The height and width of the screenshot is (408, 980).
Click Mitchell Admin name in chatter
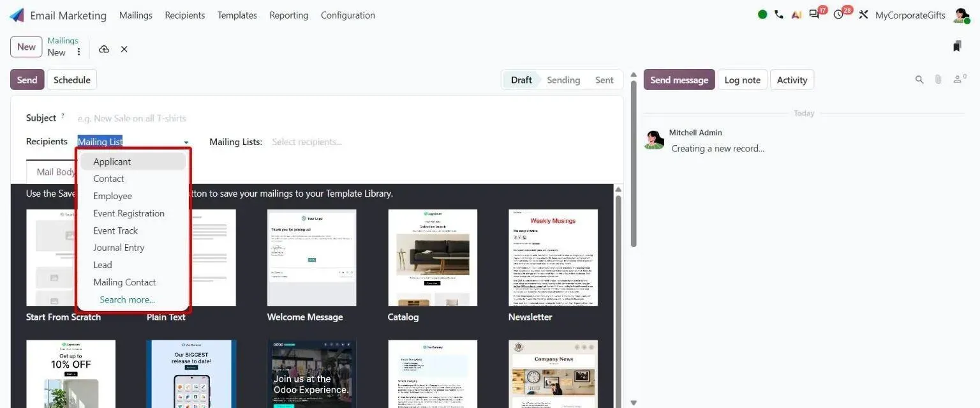pyautogui.click(x=695, y=132)
